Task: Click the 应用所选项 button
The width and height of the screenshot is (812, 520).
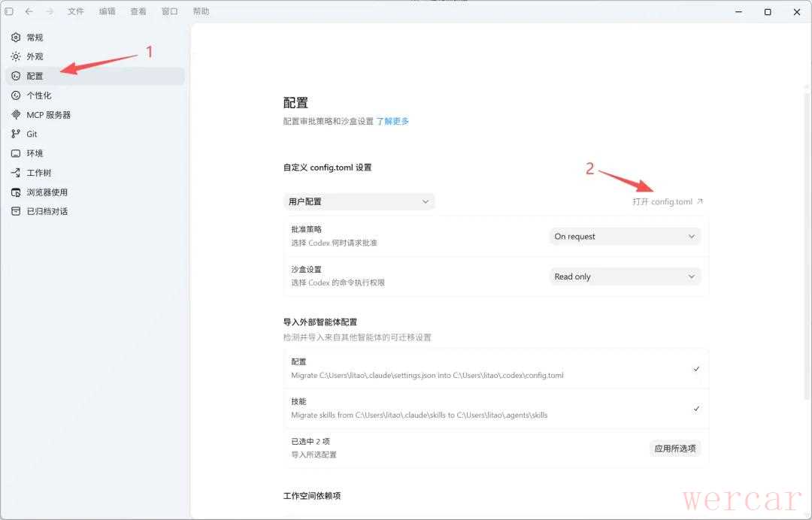Action: (x=674, y=449)
